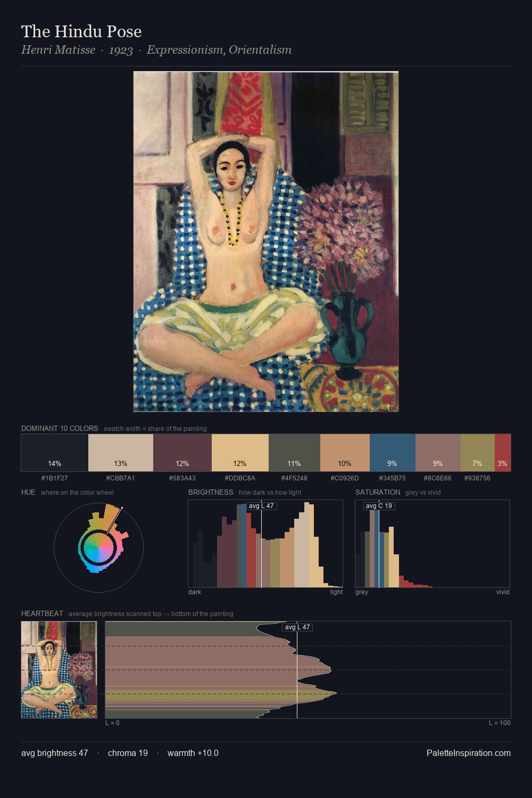Image resolution: width=532 pixels, height=798 pixels.
Task: Choose the mauve brown swatch labeled 9%
Action: click(438, 453)
